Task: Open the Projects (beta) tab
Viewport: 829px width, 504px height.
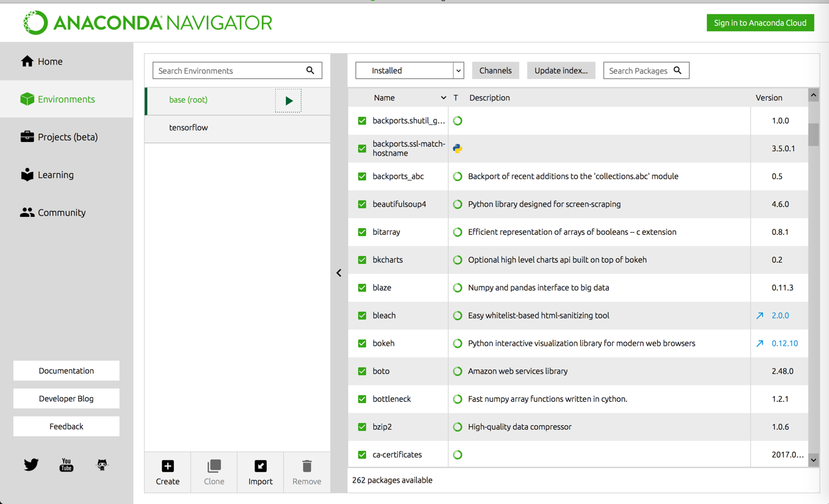Action: click(x=66, y=137)
